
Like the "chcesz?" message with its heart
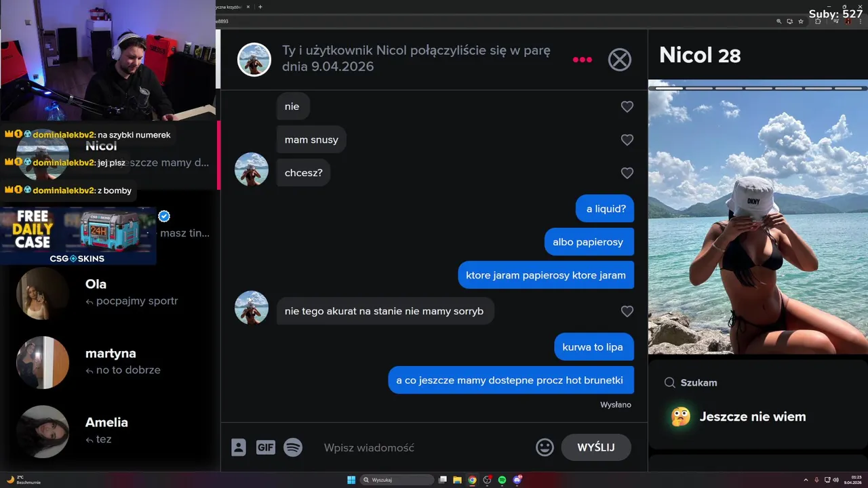[627, 173]
